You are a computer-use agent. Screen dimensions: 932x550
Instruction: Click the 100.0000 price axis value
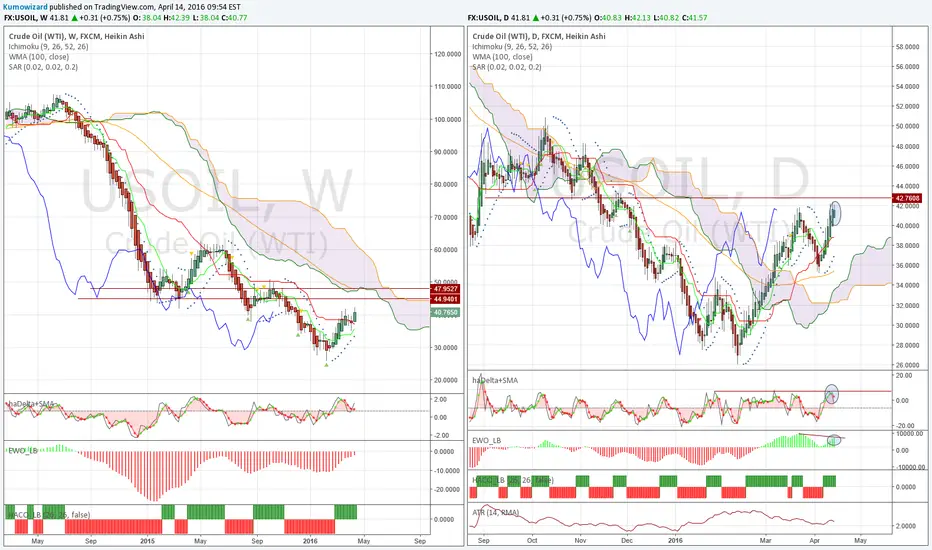tap(448, 120)
